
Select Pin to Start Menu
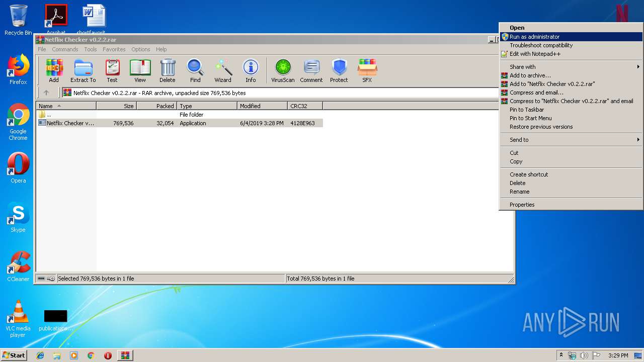pos(571,118)
